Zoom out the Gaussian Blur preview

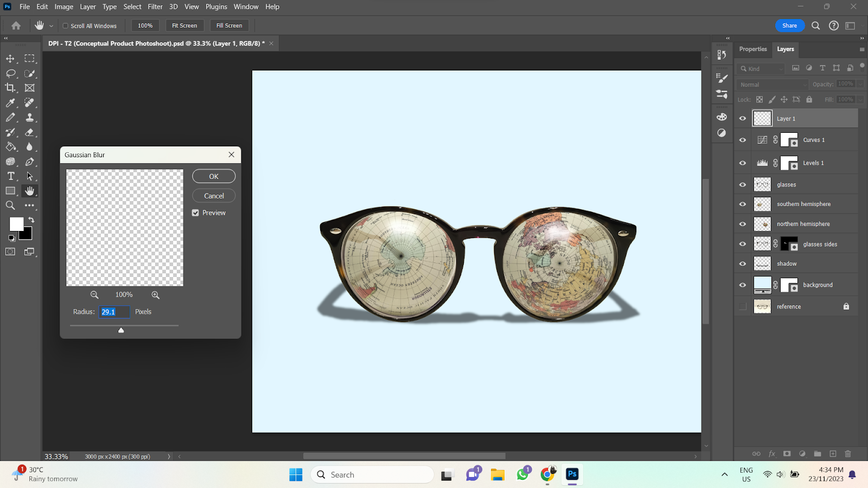94,295
